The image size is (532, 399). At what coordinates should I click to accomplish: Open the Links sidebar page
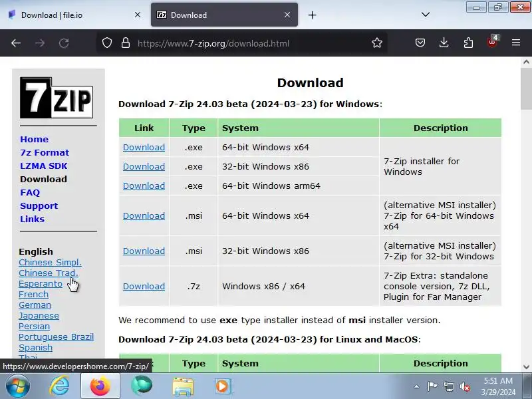point(32,219)
